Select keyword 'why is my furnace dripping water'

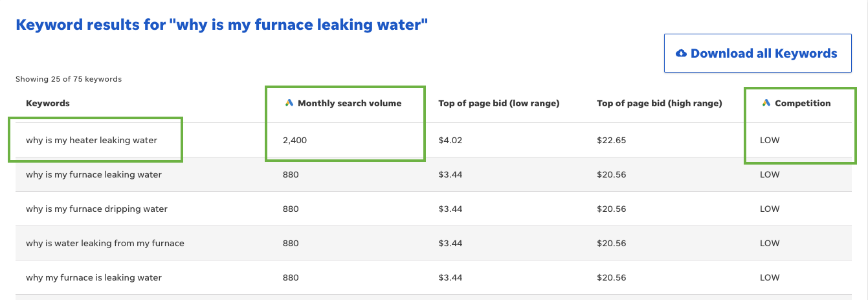96,209
